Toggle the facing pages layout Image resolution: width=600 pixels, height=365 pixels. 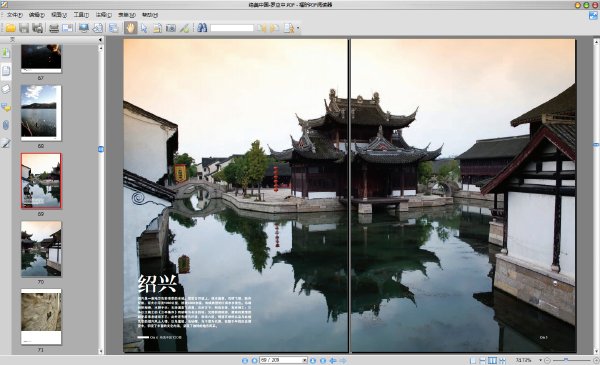point(492,360)
